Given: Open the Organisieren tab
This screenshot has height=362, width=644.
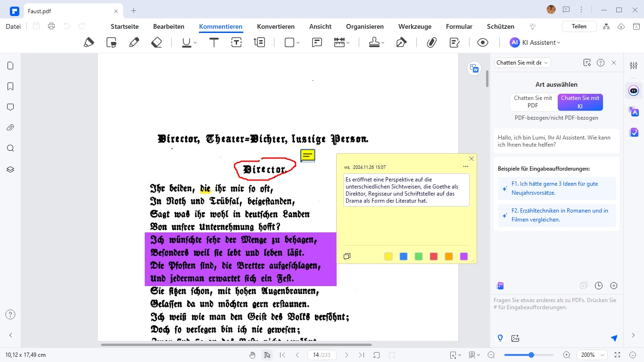Looking at the screenshot, I should 365,27.
